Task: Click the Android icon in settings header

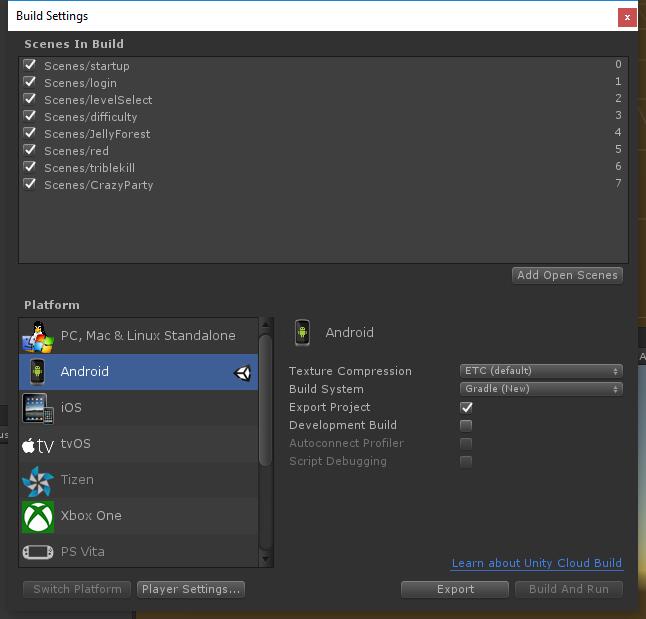Action: tap(302, 333)
